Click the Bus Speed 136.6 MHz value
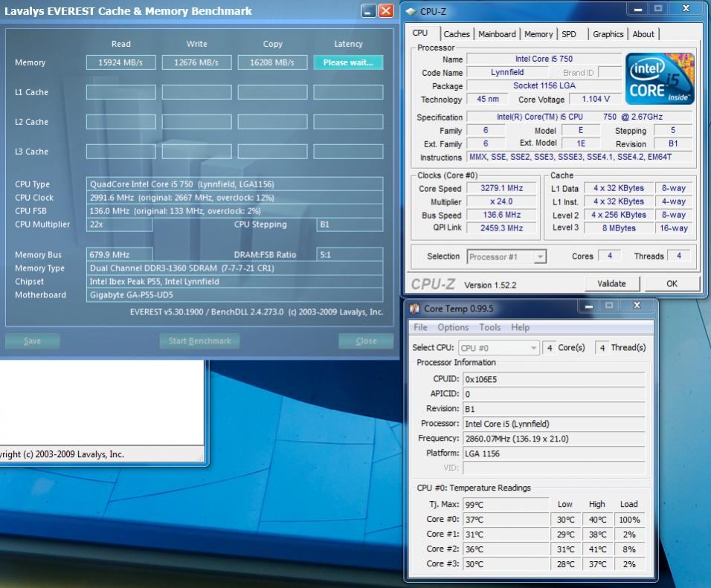The width and height of the screenshot is (711, 588). 501,215
